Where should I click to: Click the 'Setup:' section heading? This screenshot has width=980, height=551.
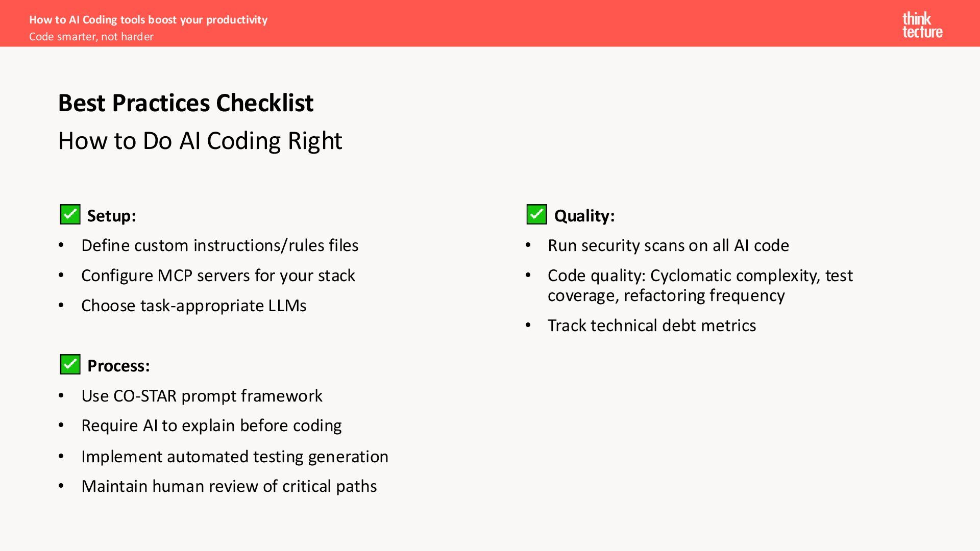click(x=111, y=216)
